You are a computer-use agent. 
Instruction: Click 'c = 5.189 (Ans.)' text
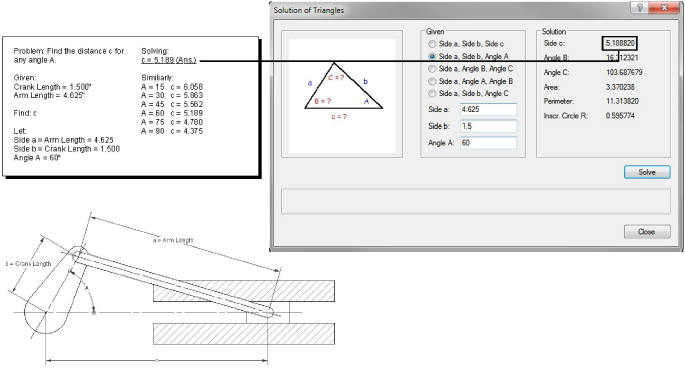169,60
